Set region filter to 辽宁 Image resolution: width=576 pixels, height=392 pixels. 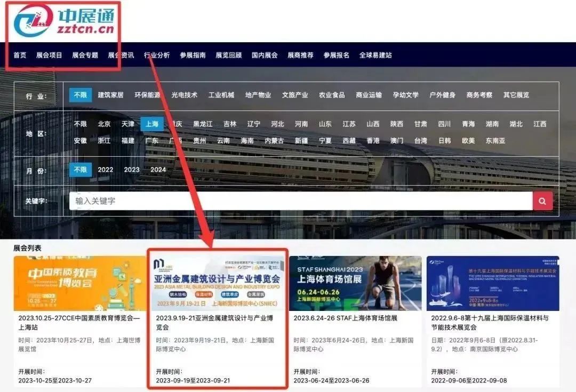pyautogui.click(x=254, y=124)
